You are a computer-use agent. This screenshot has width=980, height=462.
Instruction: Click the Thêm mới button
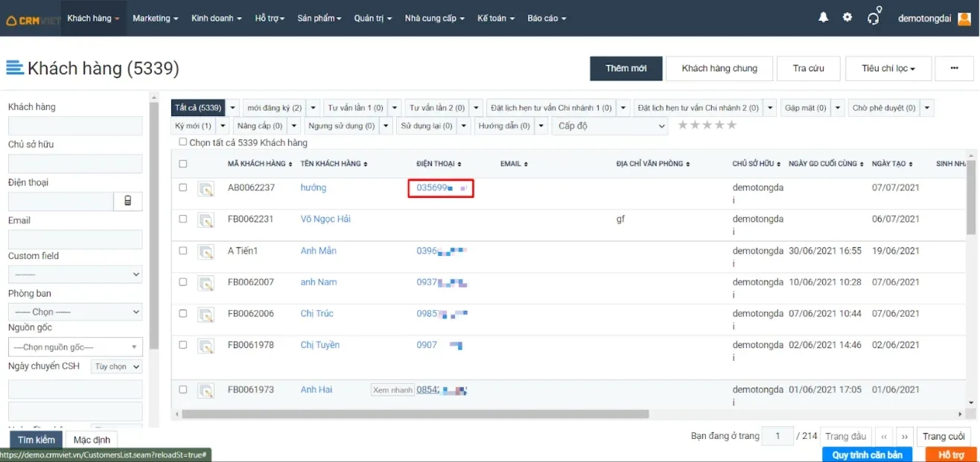tap(626, 68)
